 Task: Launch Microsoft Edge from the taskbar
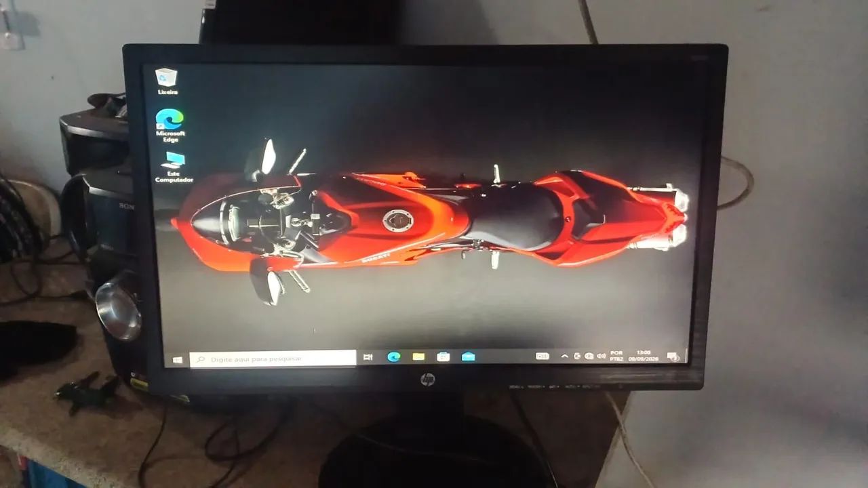393,357
